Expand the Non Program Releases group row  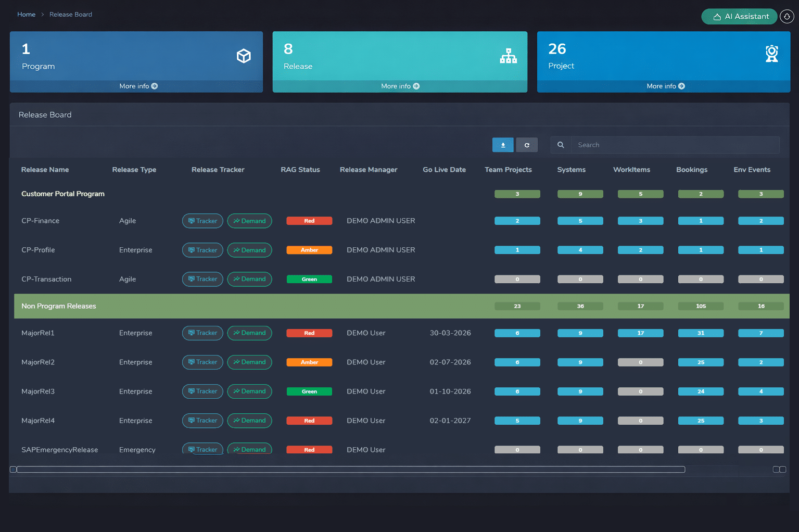pyautogui.click(x=59, y=306)
